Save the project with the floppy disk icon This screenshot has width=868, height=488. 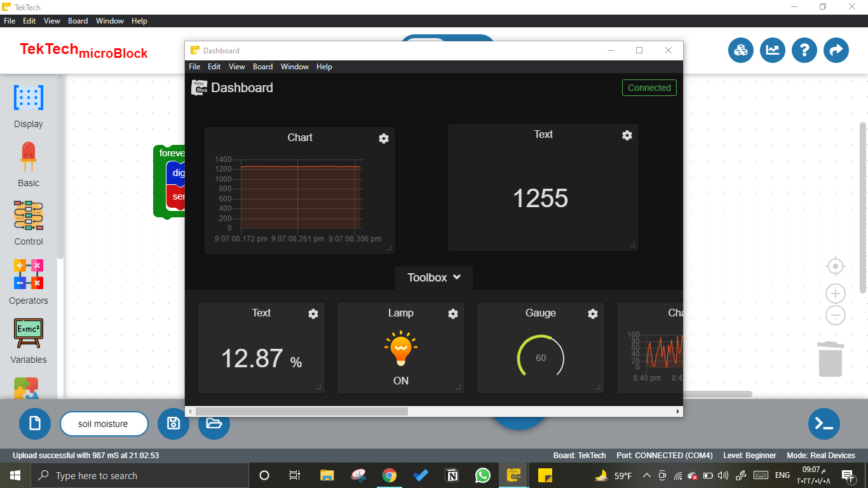point(173,424)
